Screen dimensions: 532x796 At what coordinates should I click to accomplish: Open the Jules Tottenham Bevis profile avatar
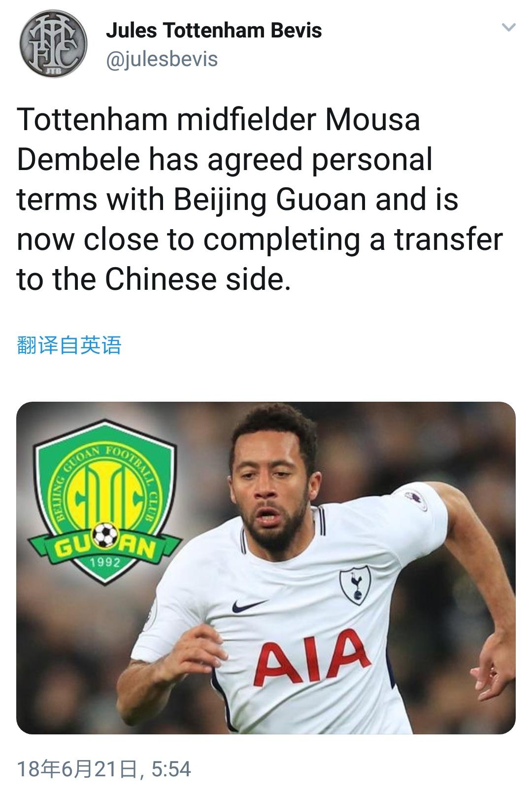(53, 44)
